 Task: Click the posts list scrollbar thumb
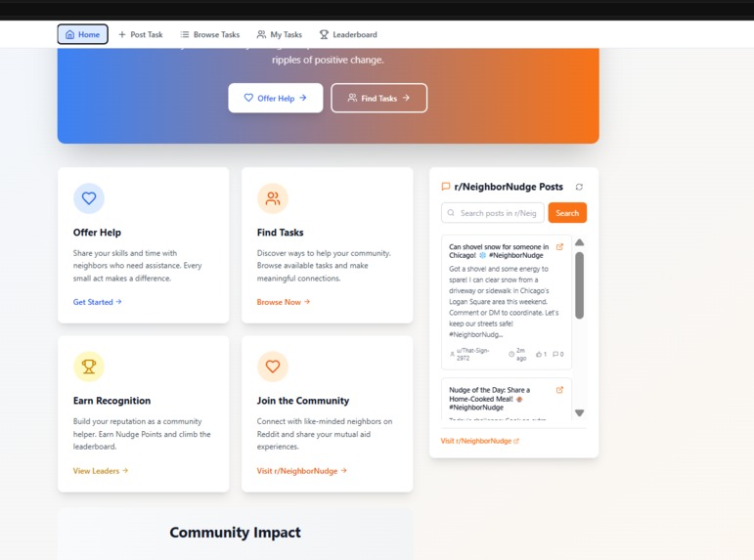coord(580,285)
